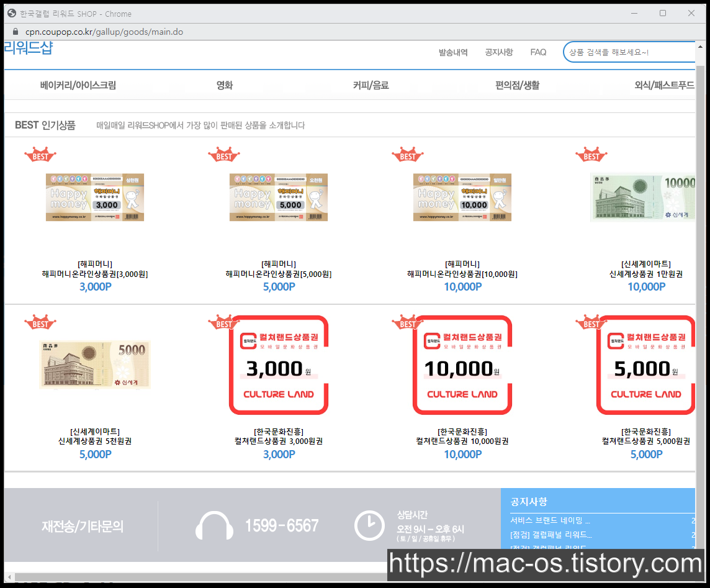710x588 pixels.
Task: Open 컬쳐랜드상품권 5,000원권 title
Action: click(646, 441)
